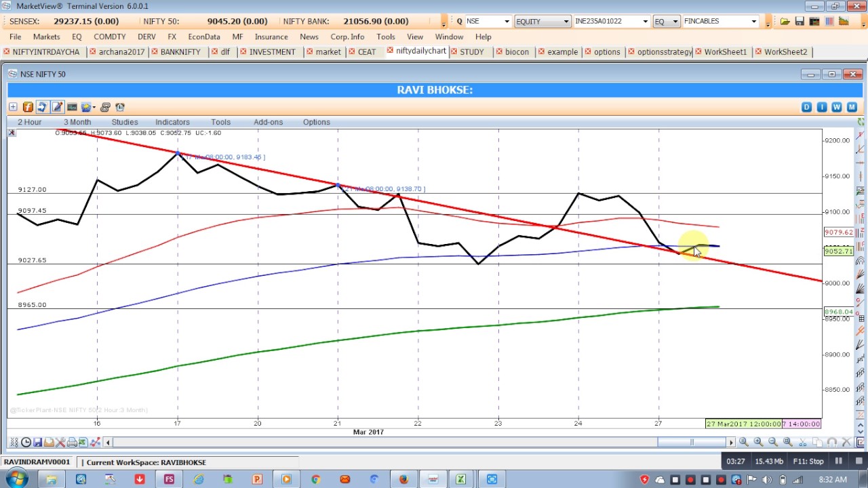Click the line chart type icon below chart
868x488 pixels.
pyautogui.click(x=95, y=443)
